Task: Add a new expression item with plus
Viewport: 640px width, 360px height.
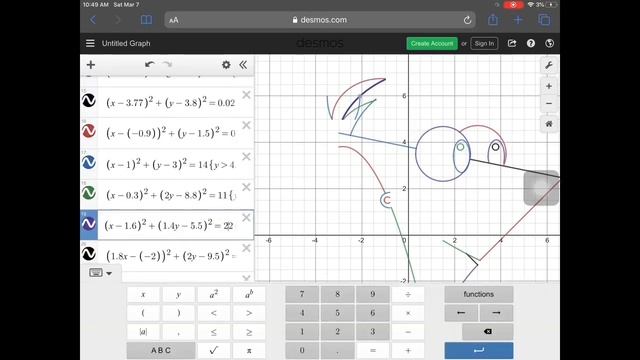Action: click(x=91, y=64)
